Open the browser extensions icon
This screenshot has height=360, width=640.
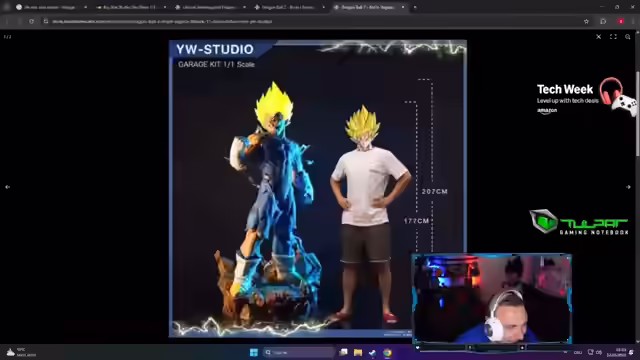(603, 21)
